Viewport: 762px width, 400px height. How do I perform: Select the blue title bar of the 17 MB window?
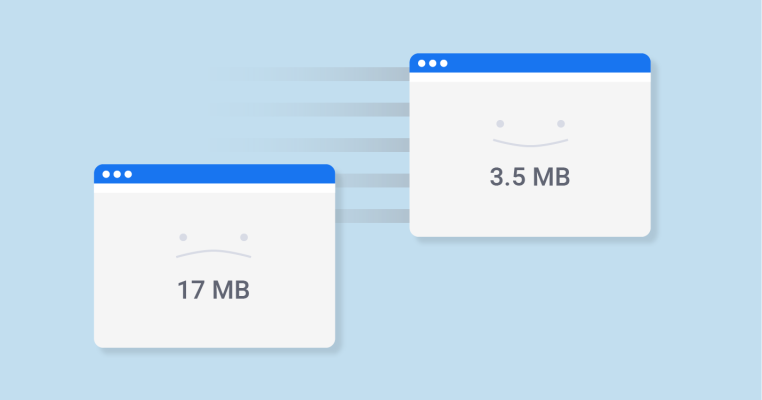pyautogui.click(x=214, y=174)
